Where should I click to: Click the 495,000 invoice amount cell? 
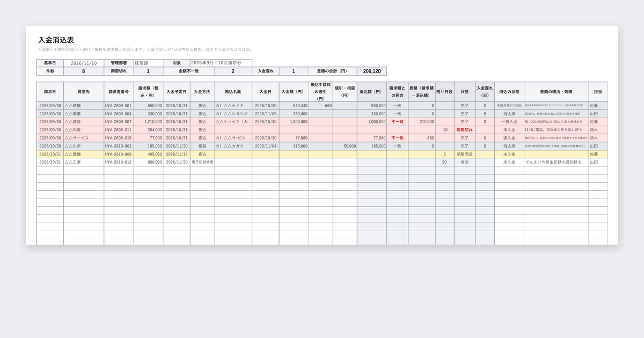click(x=148, y=154)
